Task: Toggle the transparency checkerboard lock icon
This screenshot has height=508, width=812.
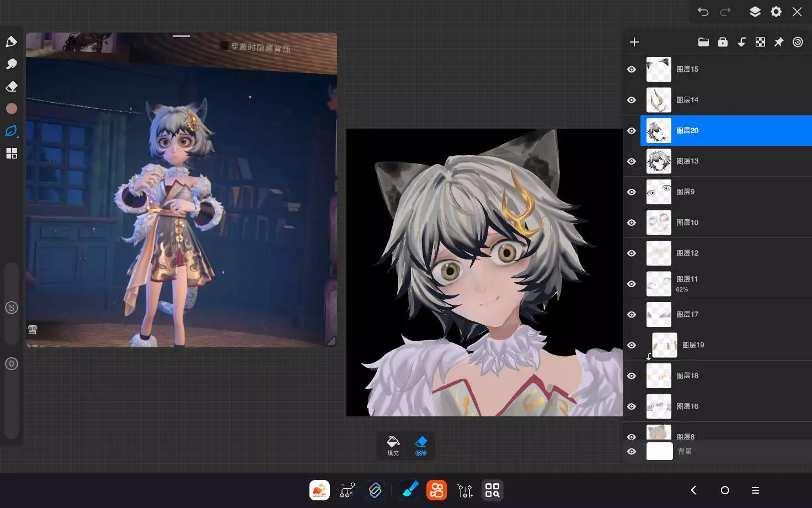Action: click(760, 43)
